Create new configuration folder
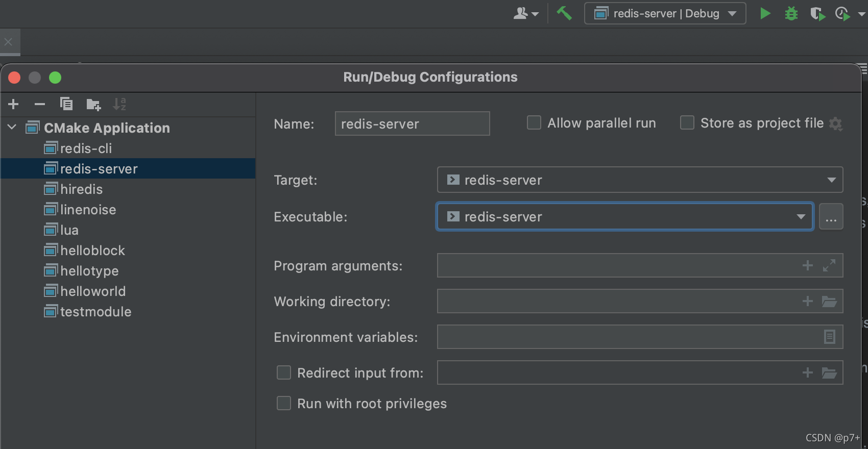868x449 pixels. tap(93, 105)
